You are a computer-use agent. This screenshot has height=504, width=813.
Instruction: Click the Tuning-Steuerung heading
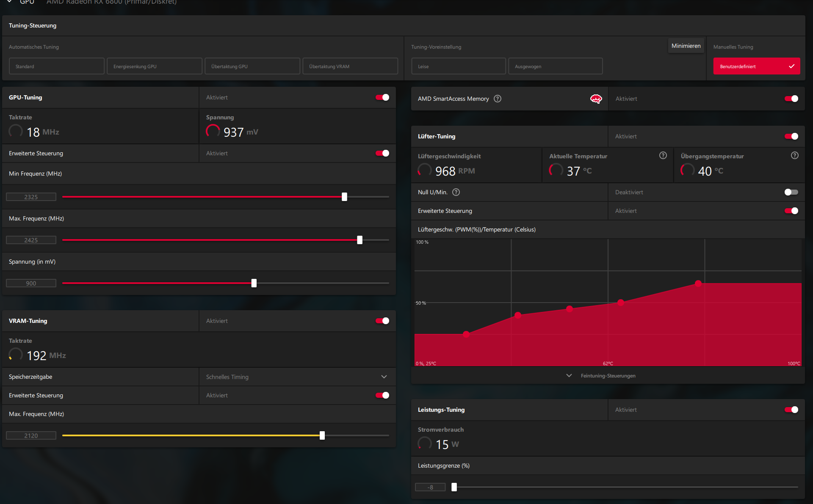pos(33,25)
